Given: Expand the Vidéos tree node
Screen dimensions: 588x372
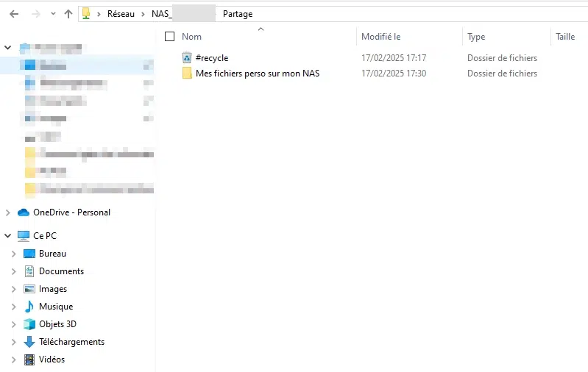Looking at the screenshot, I should click(x=14, y=360).
